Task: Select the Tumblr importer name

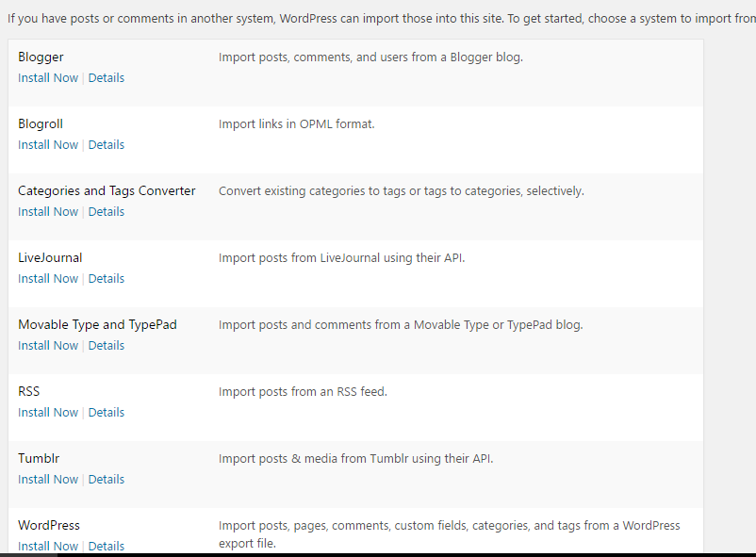Action: click(39, 459)
